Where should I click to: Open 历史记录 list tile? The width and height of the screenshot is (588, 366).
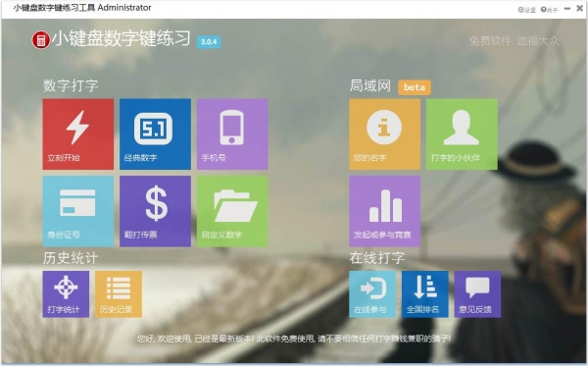click(119, 294)
